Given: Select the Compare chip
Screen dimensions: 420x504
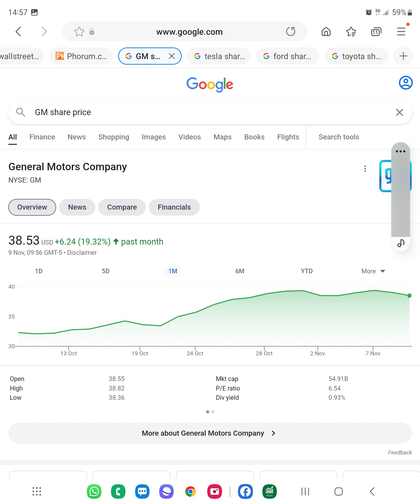Looking at the screenshot, I should pos(122,207).
